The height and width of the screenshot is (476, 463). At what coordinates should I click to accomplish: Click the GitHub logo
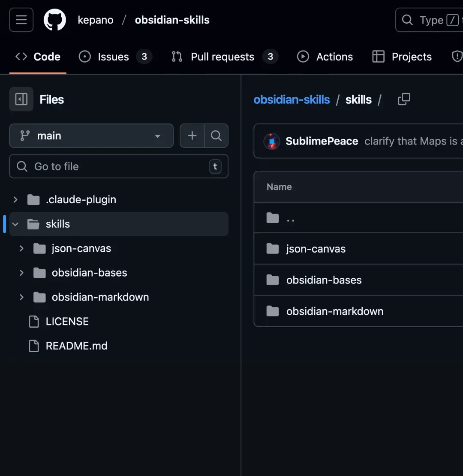coord(54,20)
